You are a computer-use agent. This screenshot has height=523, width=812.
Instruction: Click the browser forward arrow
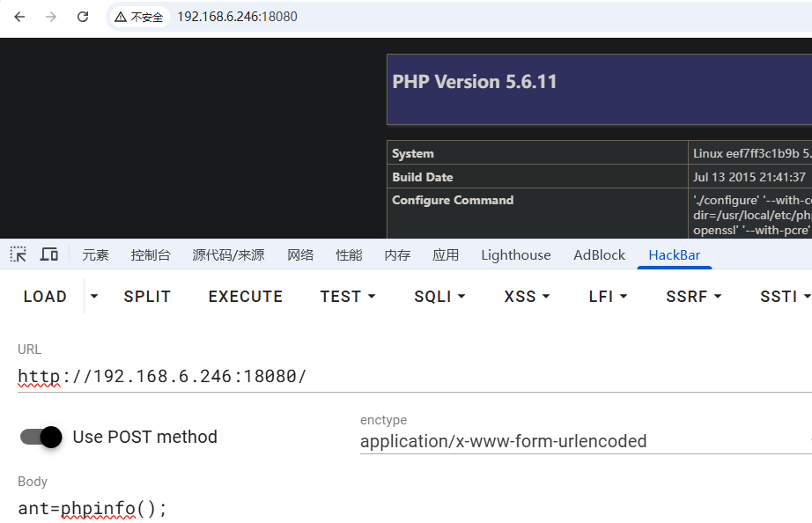coord(51,17)
